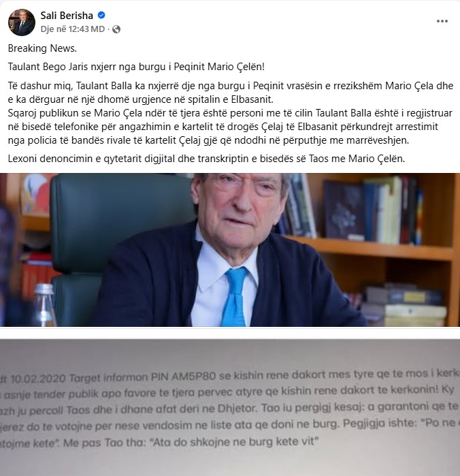
Task: Open the post timestamp Dje në 12:43 MD
Action: 73,29
